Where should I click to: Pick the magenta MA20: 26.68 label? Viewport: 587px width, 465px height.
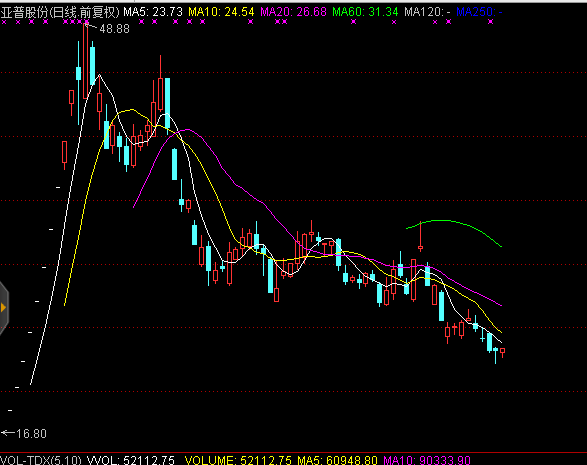[x=294, y=12]
